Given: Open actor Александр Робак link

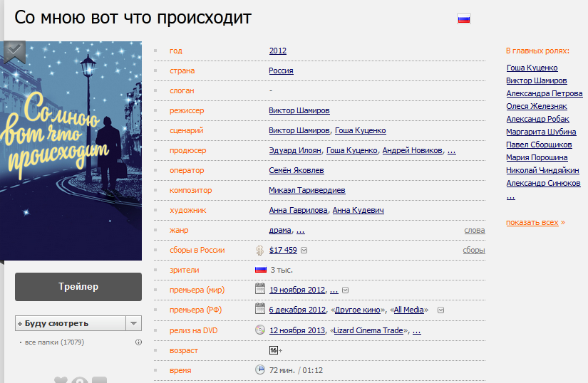Looking at the screenshot, I should pyautogui.click(x=537, y=119).
